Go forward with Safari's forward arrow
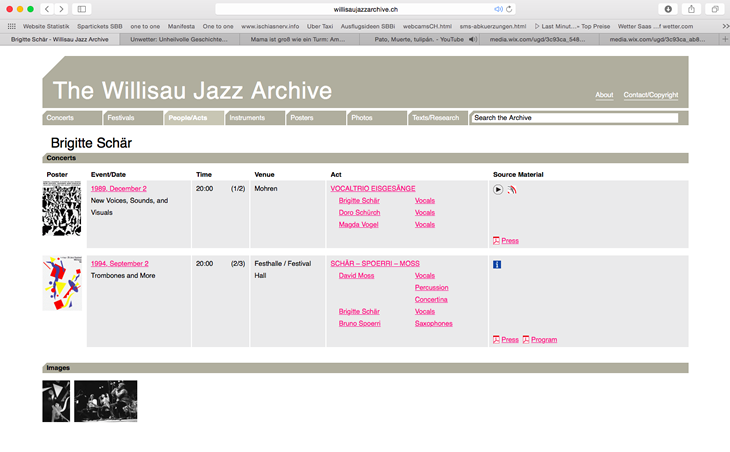Viewport: 730px width, 452px height. pos(61,9)
